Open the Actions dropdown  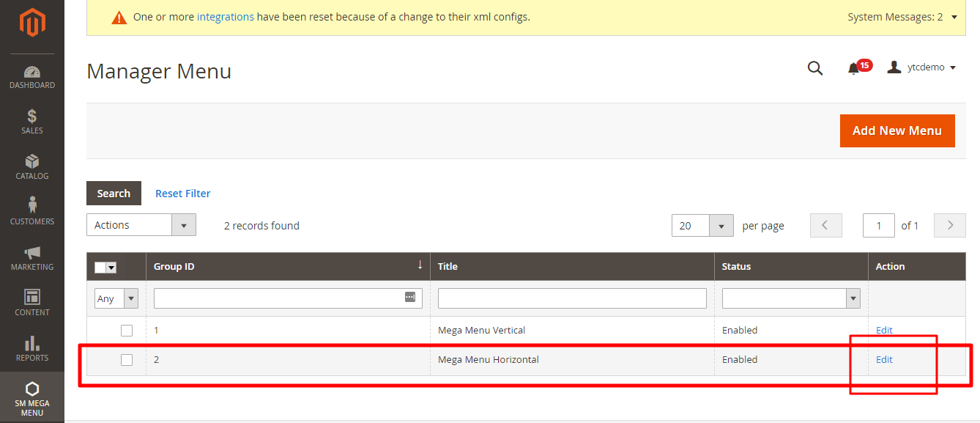pos(141,225)
